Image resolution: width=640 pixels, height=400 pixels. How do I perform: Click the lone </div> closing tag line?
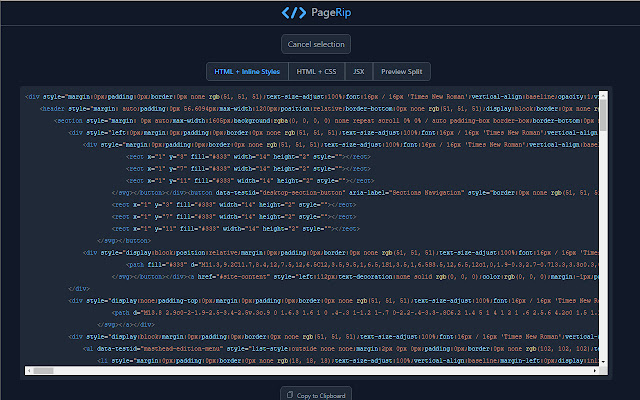coord(79,289)
